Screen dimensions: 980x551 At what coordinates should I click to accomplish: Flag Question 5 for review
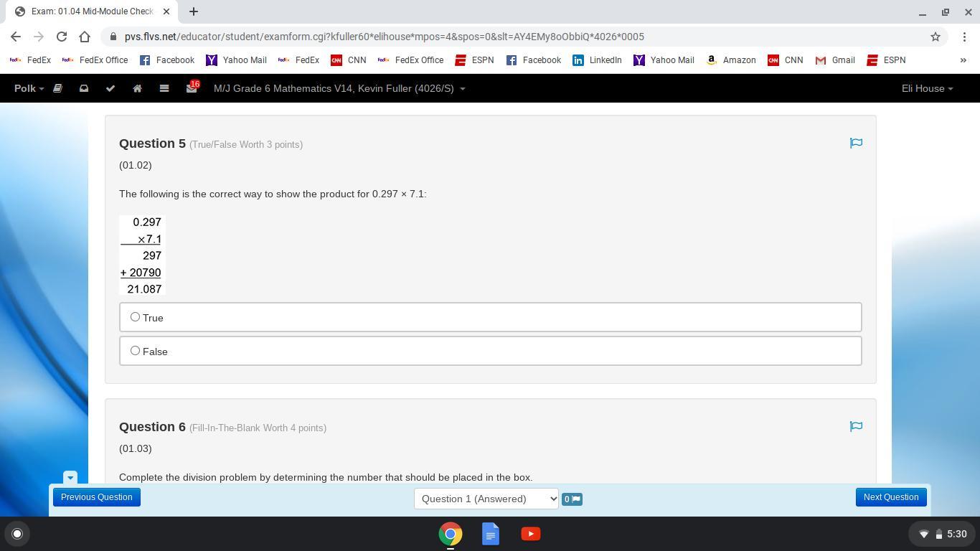tap(856, 143)
